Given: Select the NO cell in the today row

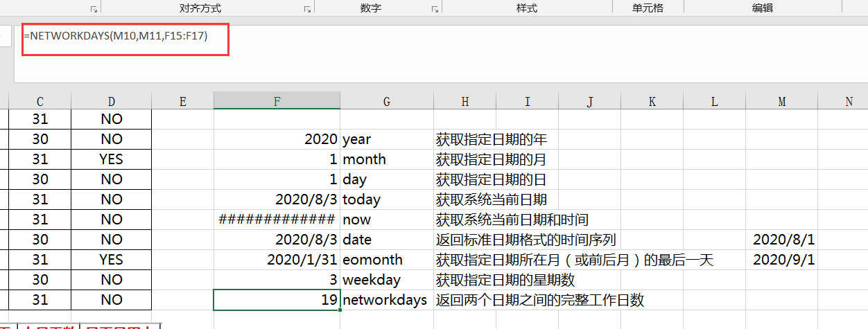Looking at the screenshot, I should point(111,199).
